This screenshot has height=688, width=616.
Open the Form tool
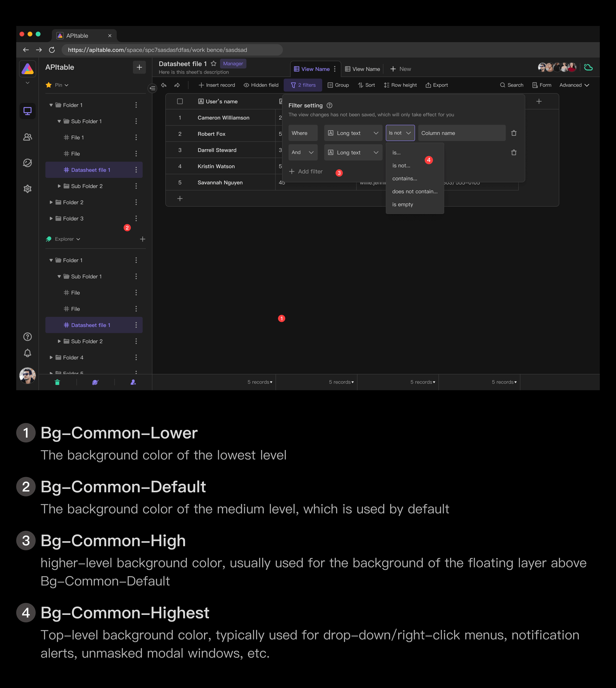tap(542, 85)
